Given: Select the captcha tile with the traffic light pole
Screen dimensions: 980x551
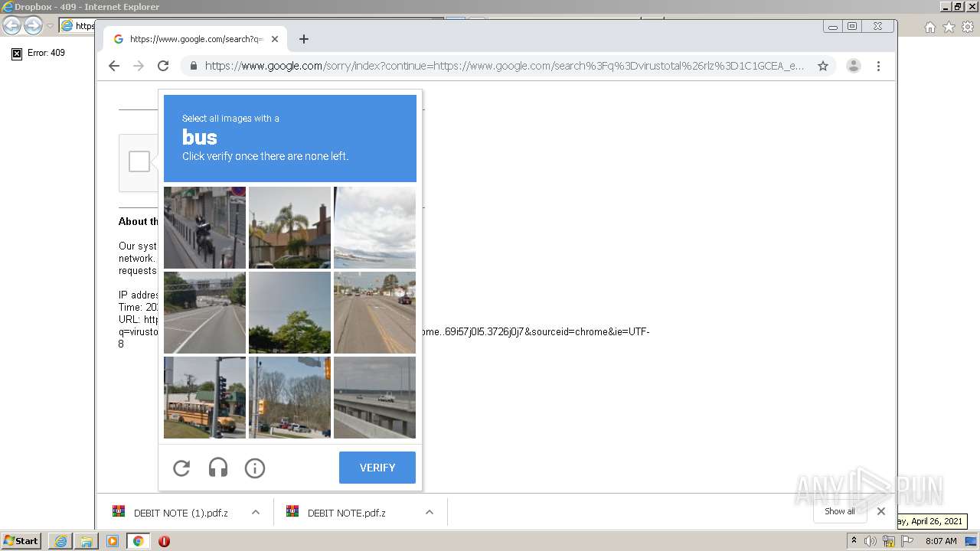Looking at the screenshot, I should 290,397.
